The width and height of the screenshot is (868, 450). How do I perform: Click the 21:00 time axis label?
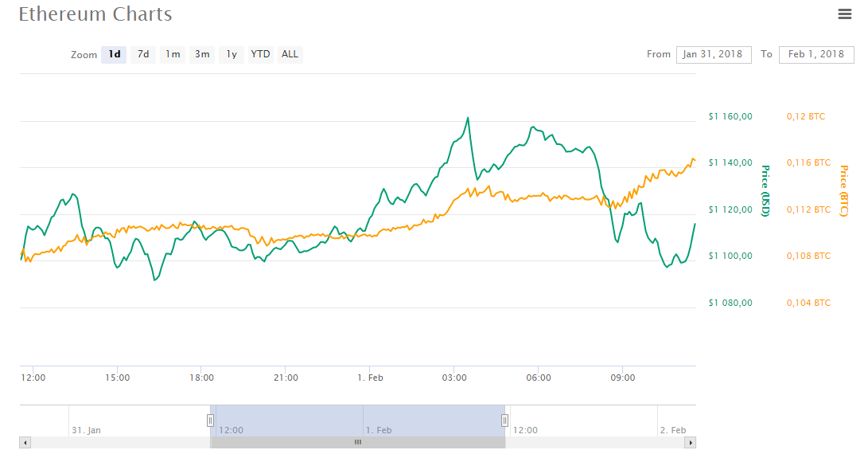[x=286, y=378]
